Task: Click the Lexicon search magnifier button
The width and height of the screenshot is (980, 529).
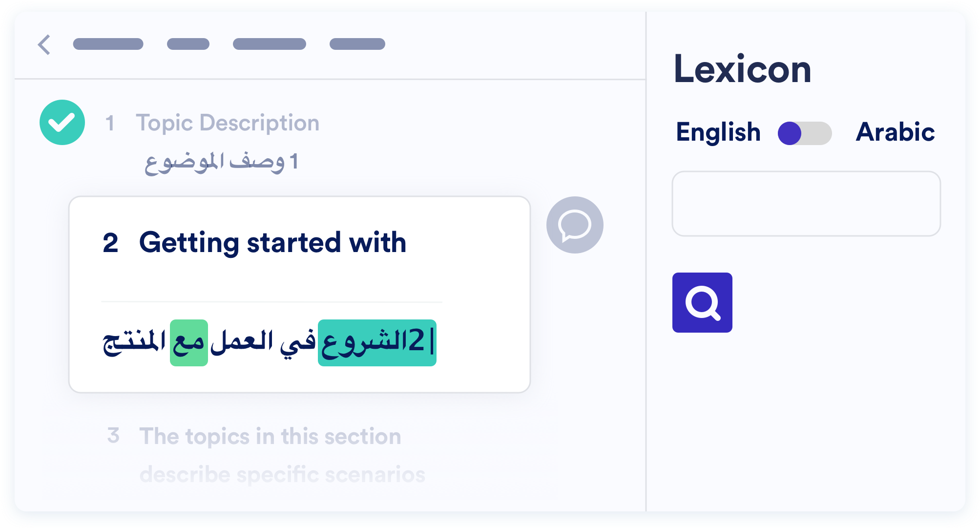Action: point(702,302)
